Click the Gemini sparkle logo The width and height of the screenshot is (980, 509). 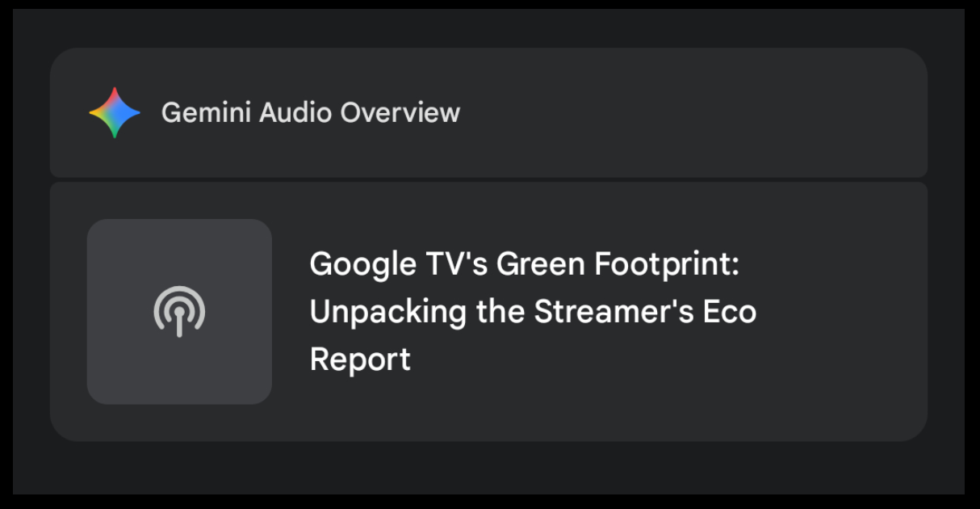(x=115, y=113)
